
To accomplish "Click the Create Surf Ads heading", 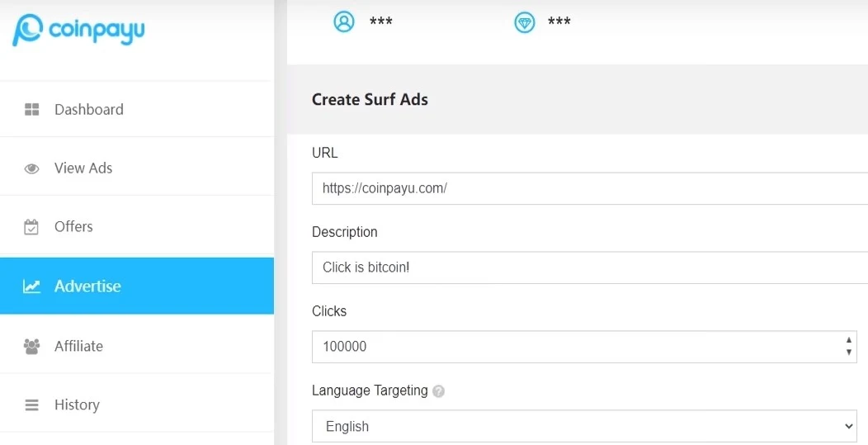I will coord(370,100).
